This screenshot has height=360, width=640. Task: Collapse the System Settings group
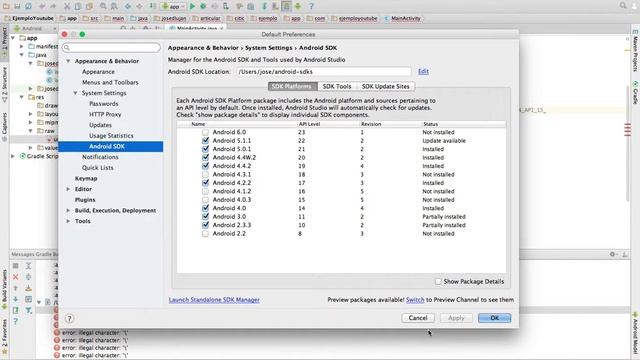(76, 93)
